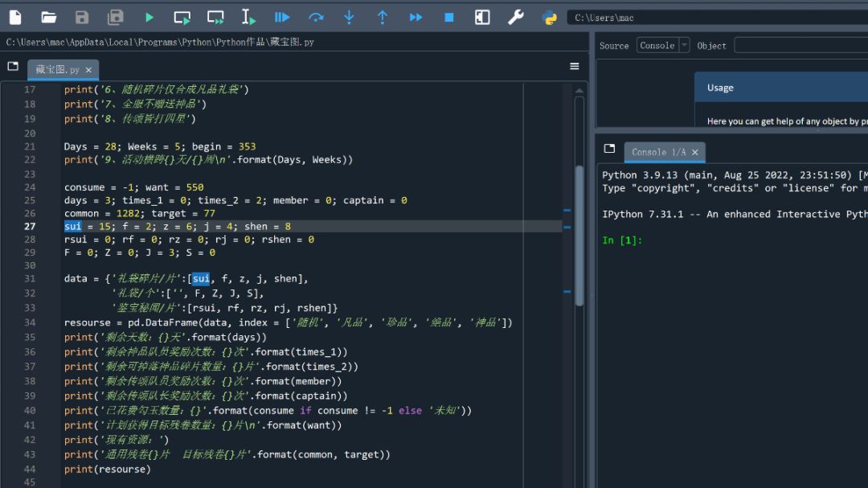The height and width of the screenshot is (488, 868).
Task: Open the PYTHONPATH manager Python icon
Action: (x=550, y=17)
